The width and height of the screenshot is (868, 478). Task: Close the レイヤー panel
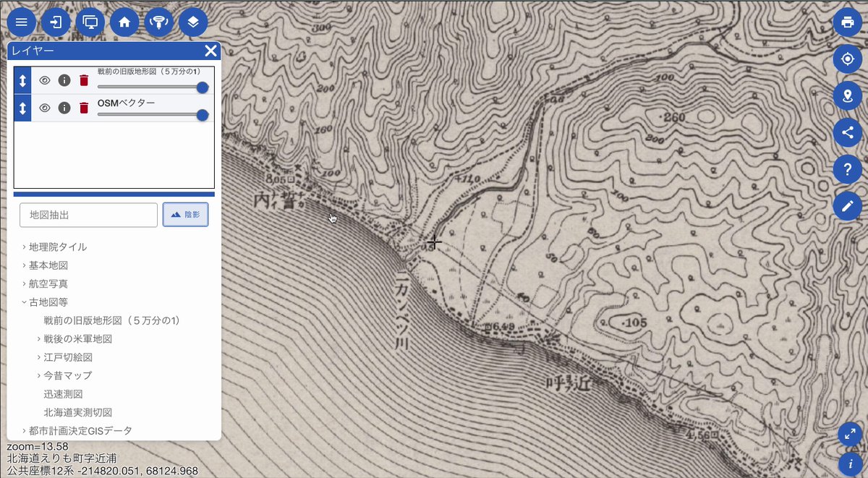pos(210,50)
